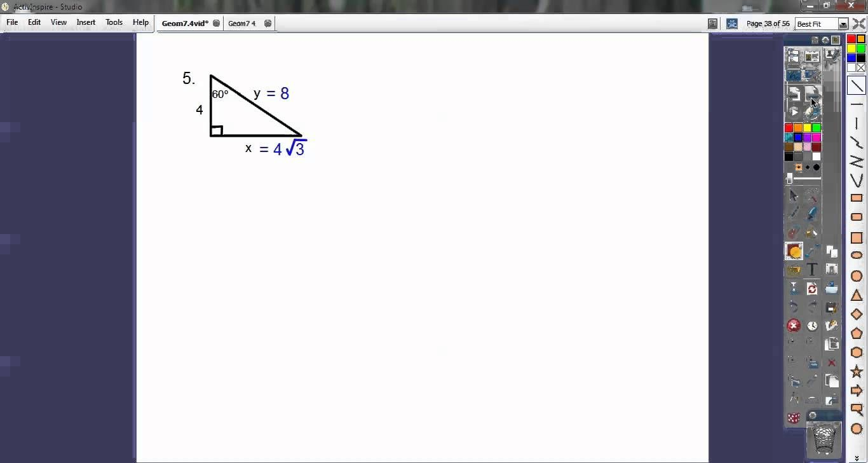
Task: Select the Highlighter tool
Action: click(x=811, y=214)
